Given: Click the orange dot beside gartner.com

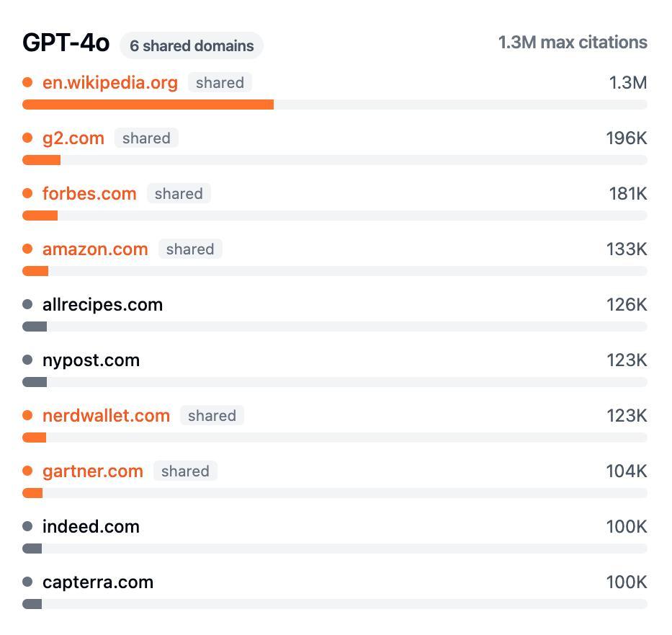Looking at the screenshot, I should coord(27,471).
